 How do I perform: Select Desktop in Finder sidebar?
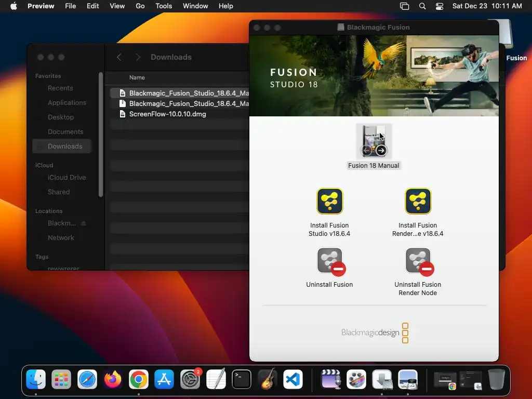[61, 117]
